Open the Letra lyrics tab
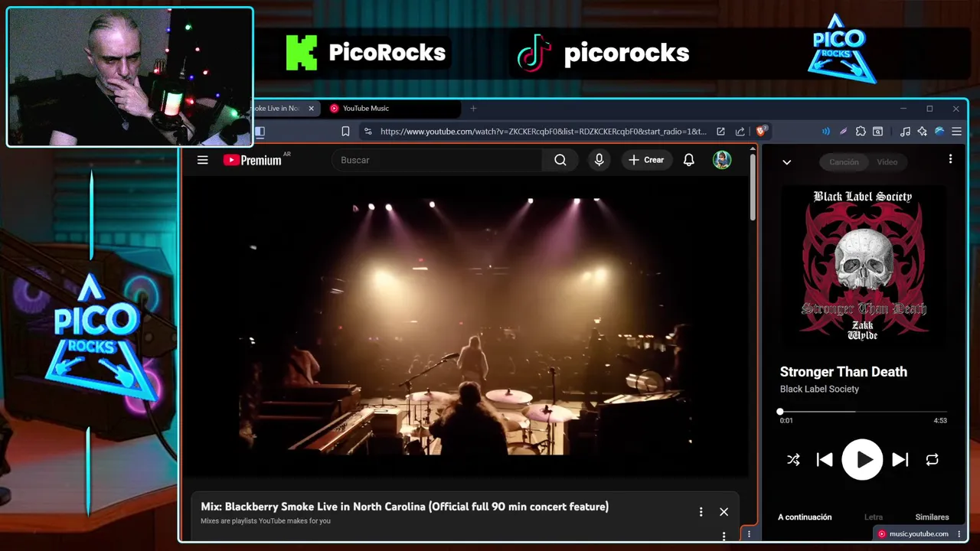Image resolution: width=980 pixels, height=551 pixels. [874, 517]
